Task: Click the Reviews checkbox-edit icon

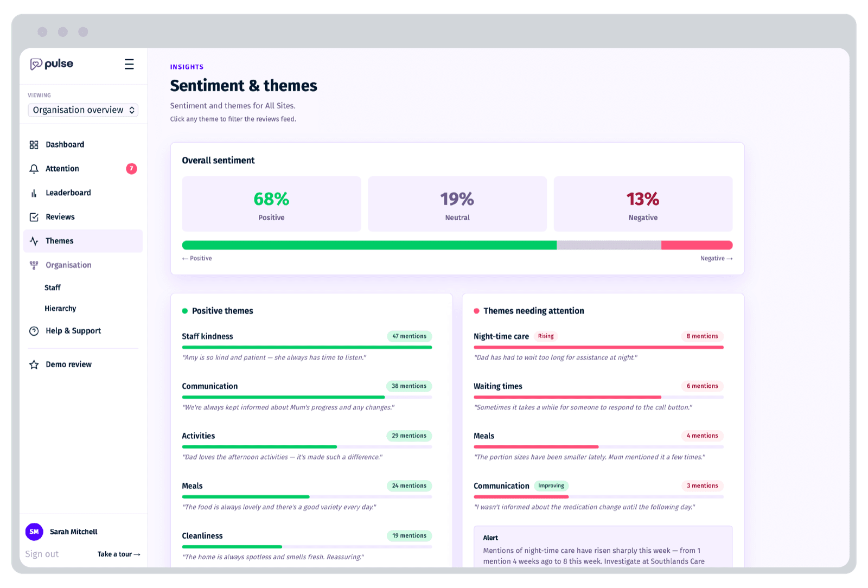Action: pyautogui.click(x=34, y=217)
